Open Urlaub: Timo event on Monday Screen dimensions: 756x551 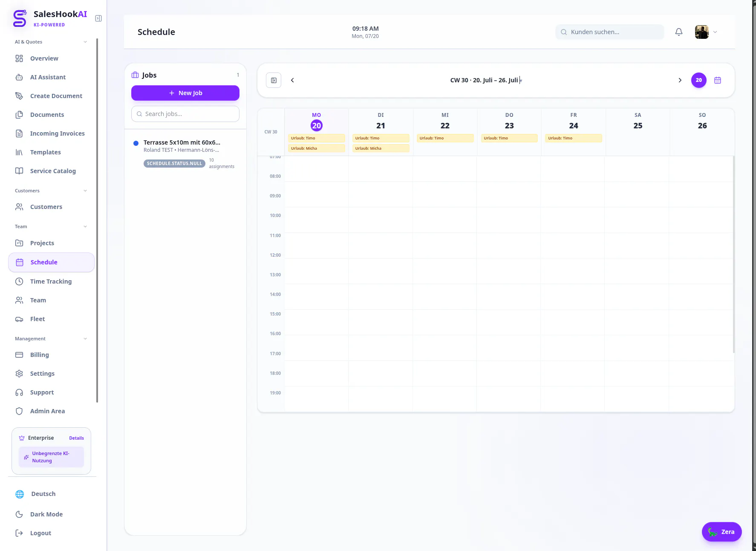point(317,138)
